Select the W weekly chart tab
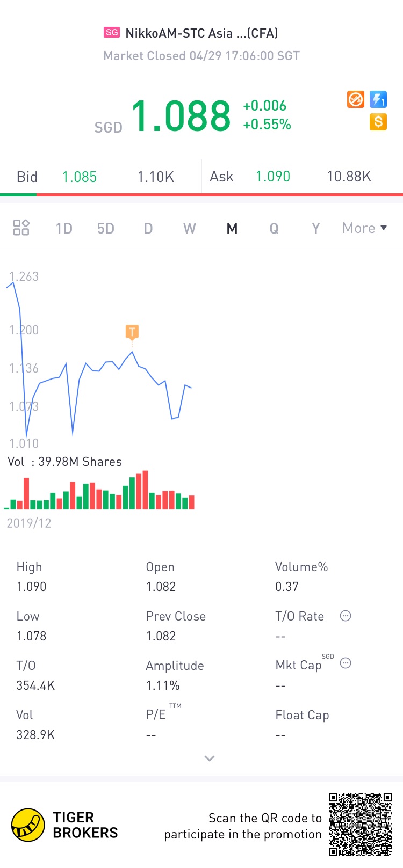This screenshot has width=403, height=868. (x=190, y=228)
